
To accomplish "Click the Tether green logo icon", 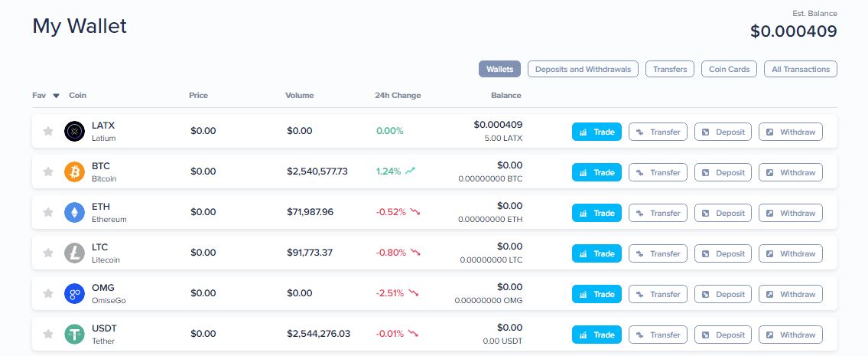I will tap(74, 335).
